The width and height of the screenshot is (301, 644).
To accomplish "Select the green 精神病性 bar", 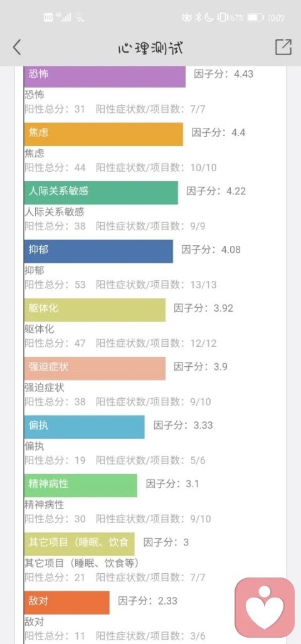I will click(x=80, y=485).
